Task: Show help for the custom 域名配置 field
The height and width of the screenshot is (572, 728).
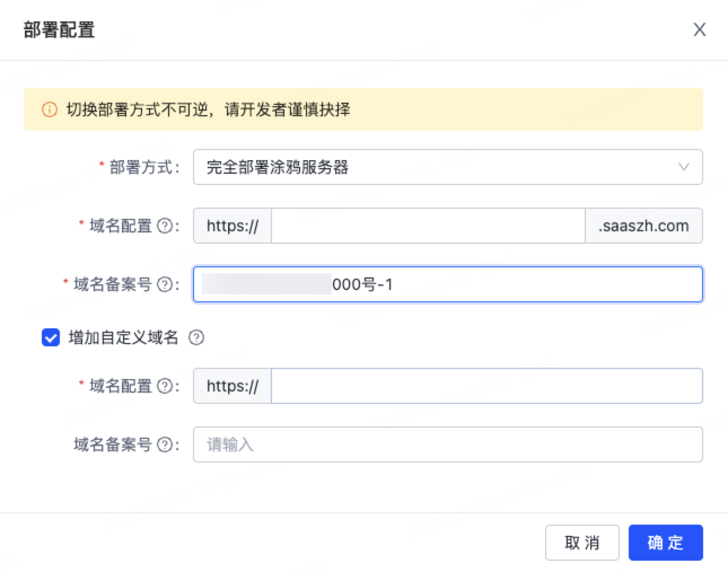Action: [164, 386]
